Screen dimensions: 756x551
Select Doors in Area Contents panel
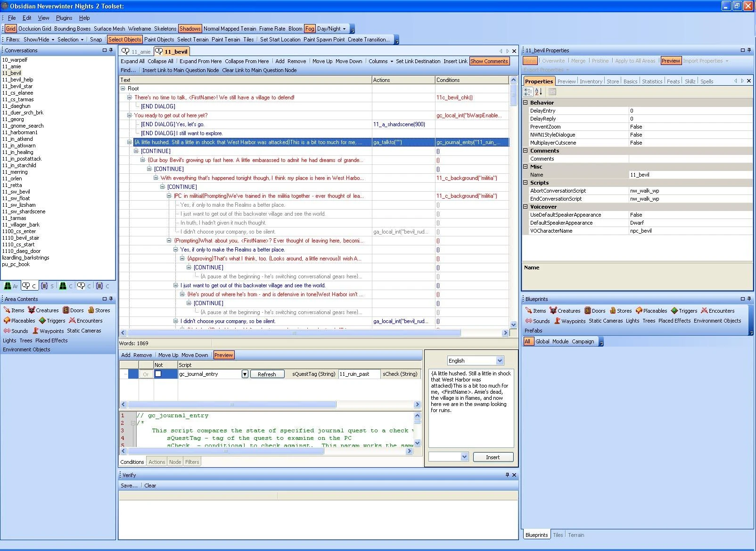(x=73, y=310)
